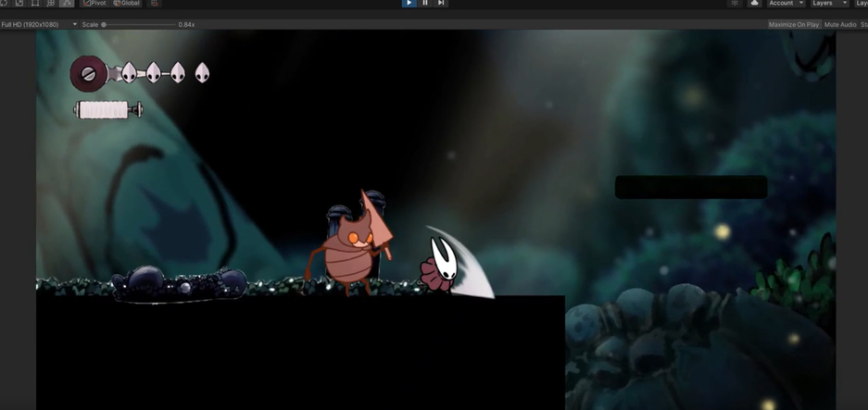This screenshot has height=410, width=868.
Task: Click the white-masked player character
Action: [440, 265]
